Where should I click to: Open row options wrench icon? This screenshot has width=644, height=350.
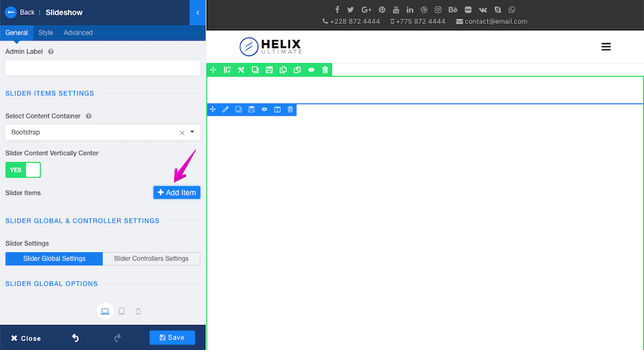[x=241, y=70]
